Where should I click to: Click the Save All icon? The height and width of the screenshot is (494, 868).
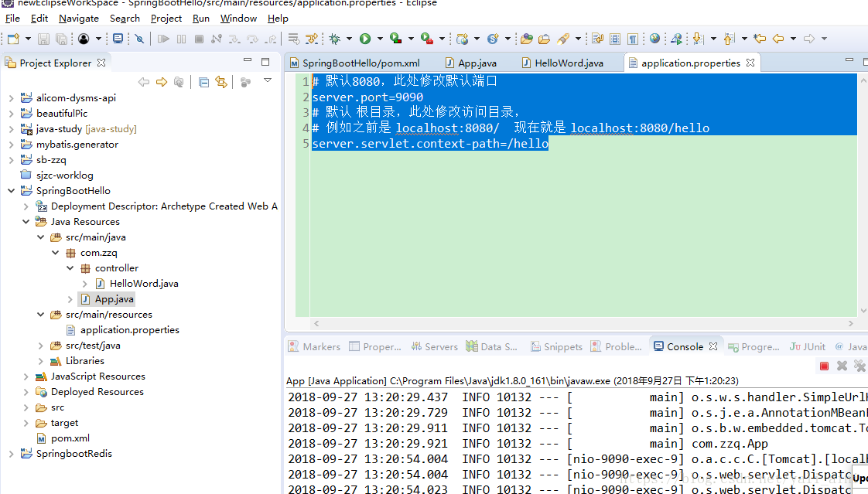click(61, 39)
